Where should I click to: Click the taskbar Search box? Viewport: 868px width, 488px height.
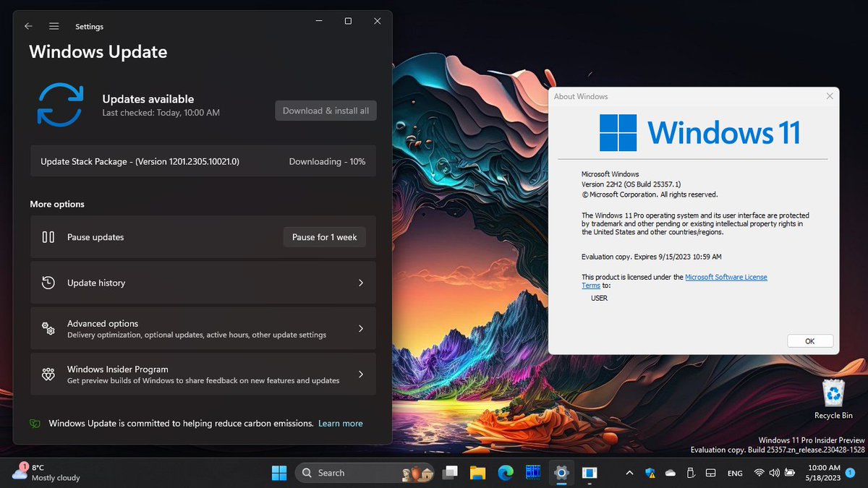(x=364, y=473)
